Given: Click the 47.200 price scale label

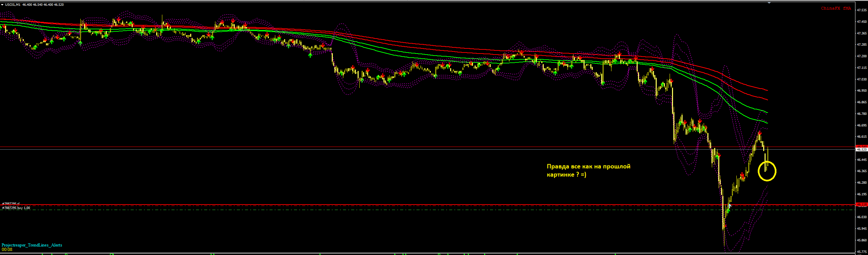Looking at the screenshot, I should tap(862, 56).
